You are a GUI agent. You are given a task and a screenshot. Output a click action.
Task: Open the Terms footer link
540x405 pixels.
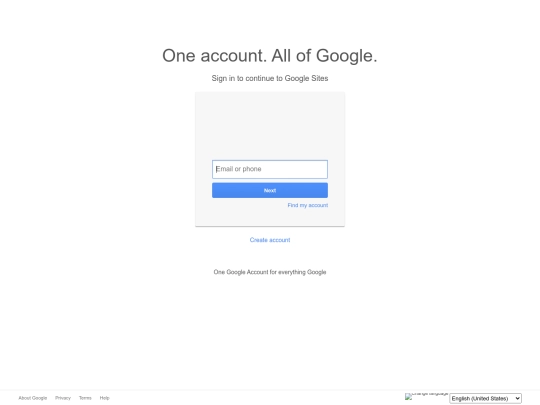[85, 398]
